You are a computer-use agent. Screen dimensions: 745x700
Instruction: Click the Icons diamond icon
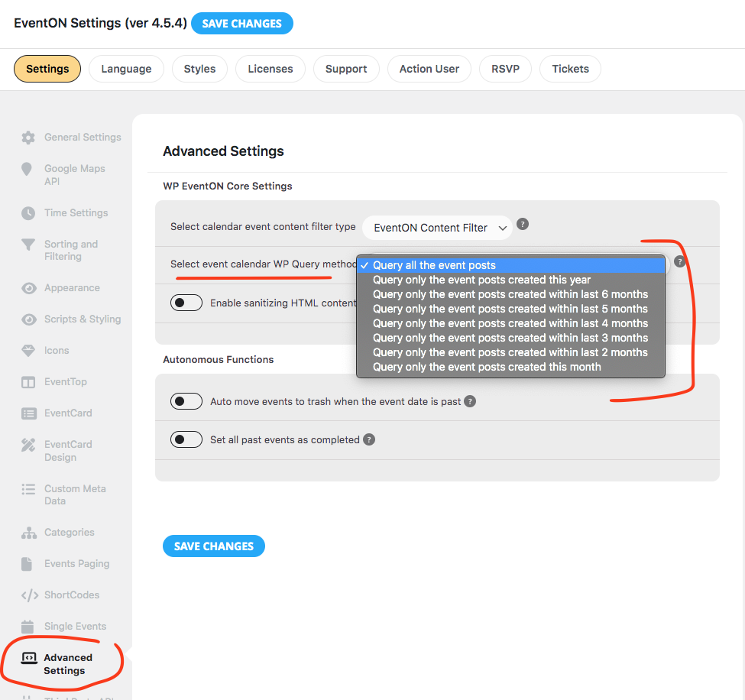click(28, 351)
